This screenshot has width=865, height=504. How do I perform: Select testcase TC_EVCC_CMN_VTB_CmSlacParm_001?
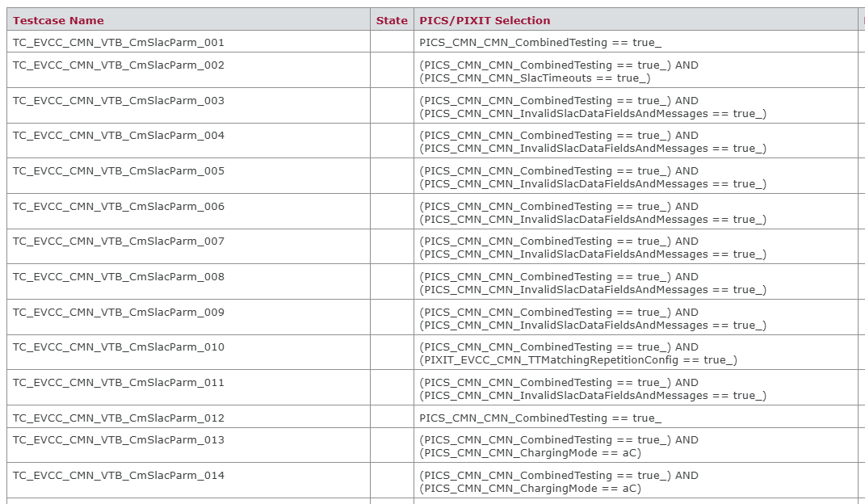[x=119, y=42]
